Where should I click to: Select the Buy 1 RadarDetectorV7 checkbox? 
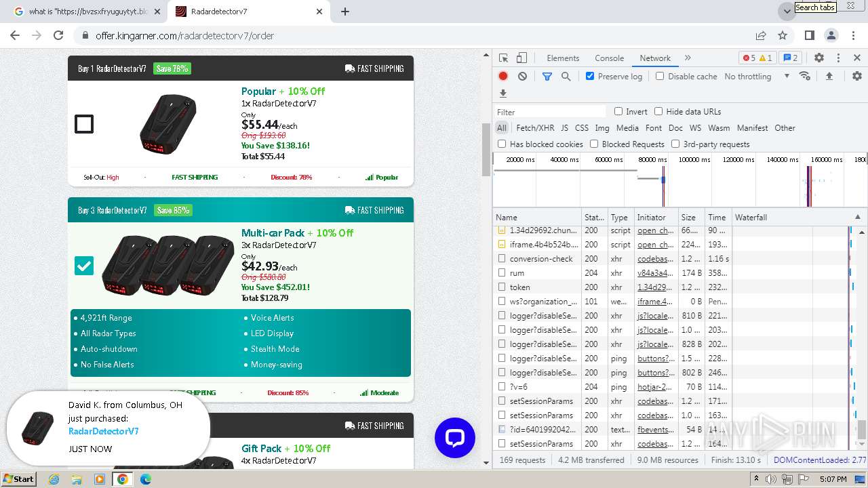tap(84, 124)
